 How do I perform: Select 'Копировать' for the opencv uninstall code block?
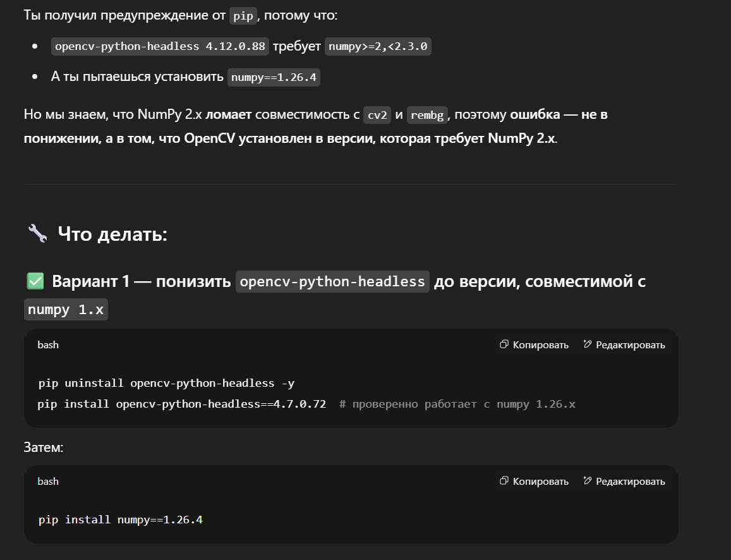[x=535, y=344]
